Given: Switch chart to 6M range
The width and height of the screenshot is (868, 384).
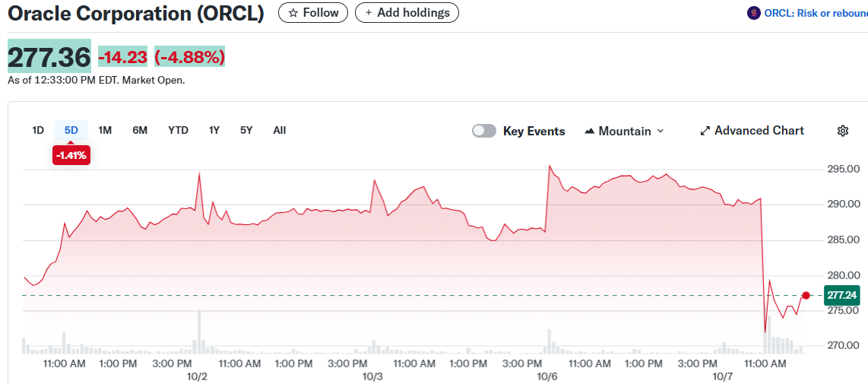Looking at the screenshot, I should point(140,130).
